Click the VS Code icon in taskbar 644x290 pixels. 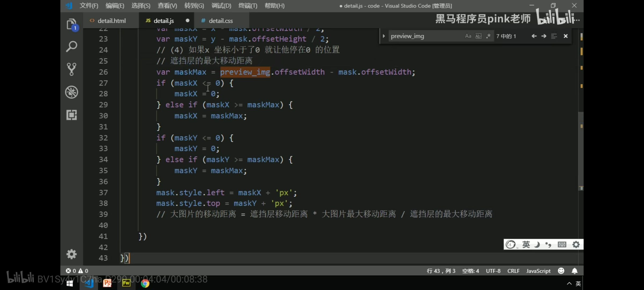(x=89, y=283)
